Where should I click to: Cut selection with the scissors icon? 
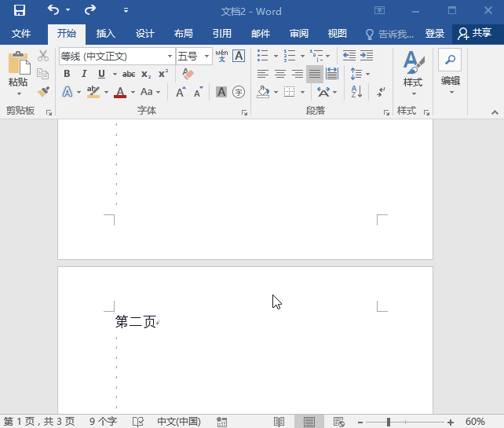(42, 56)
